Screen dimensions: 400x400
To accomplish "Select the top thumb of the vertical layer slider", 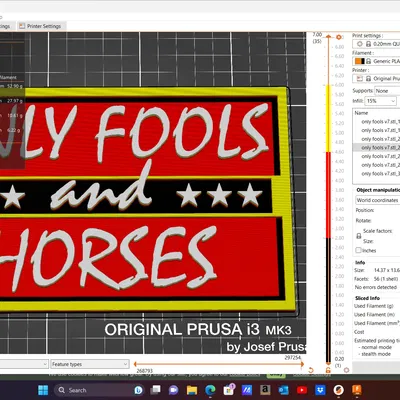I will click(x=328, y=37).
